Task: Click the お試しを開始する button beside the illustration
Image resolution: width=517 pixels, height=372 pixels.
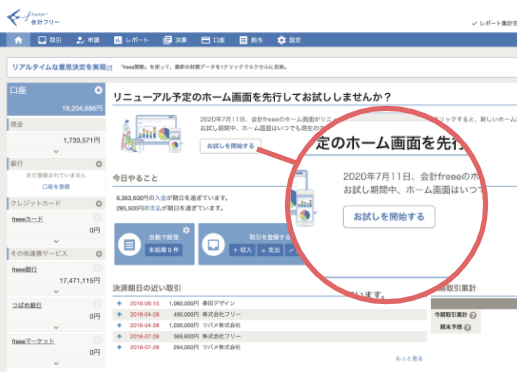Action: (231, 146)
